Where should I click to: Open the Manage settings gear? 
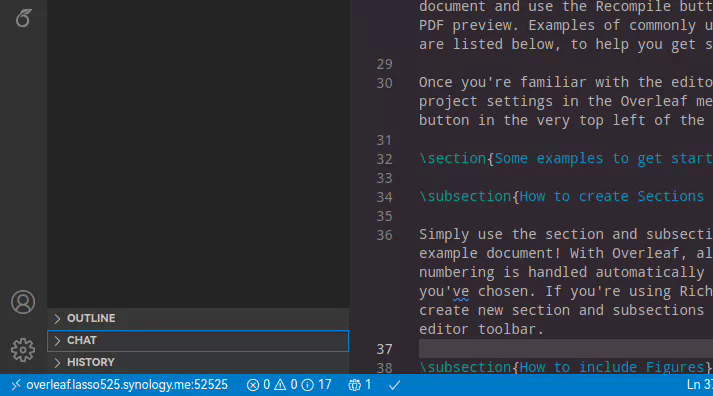pyautogui.click(x=23, y=350)
